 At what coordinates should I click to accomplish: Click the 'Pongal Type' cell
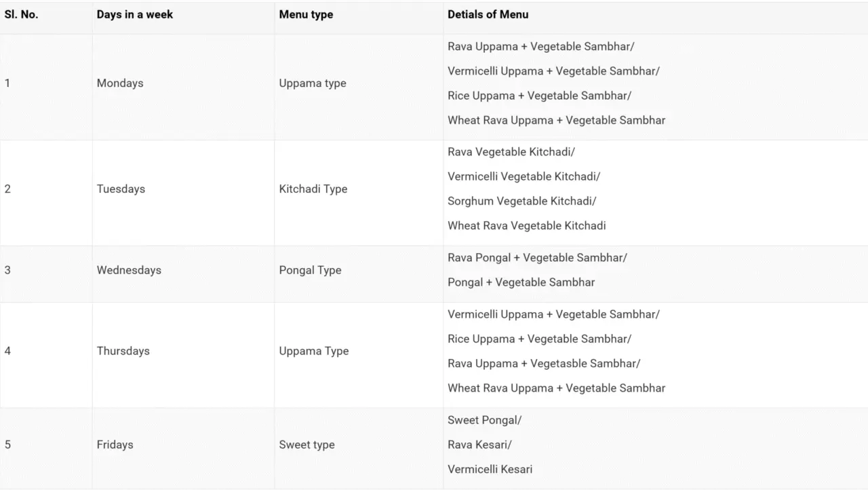310,270
